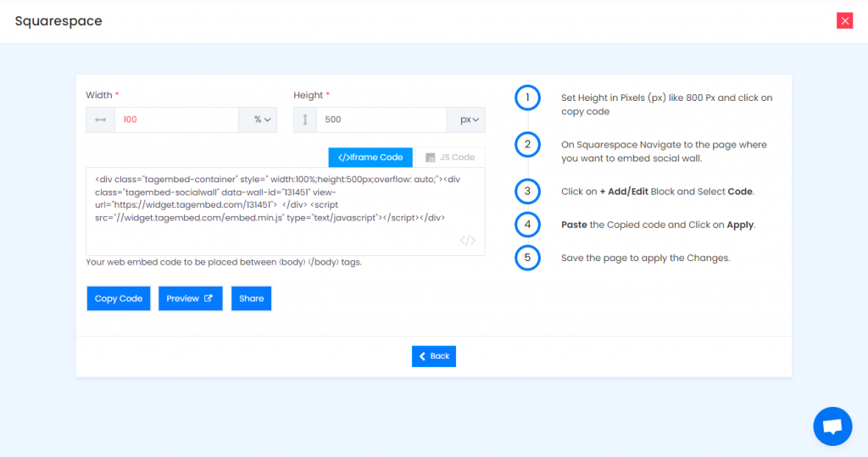Click instruction 'Paste the Copied code'

point(658,225)
